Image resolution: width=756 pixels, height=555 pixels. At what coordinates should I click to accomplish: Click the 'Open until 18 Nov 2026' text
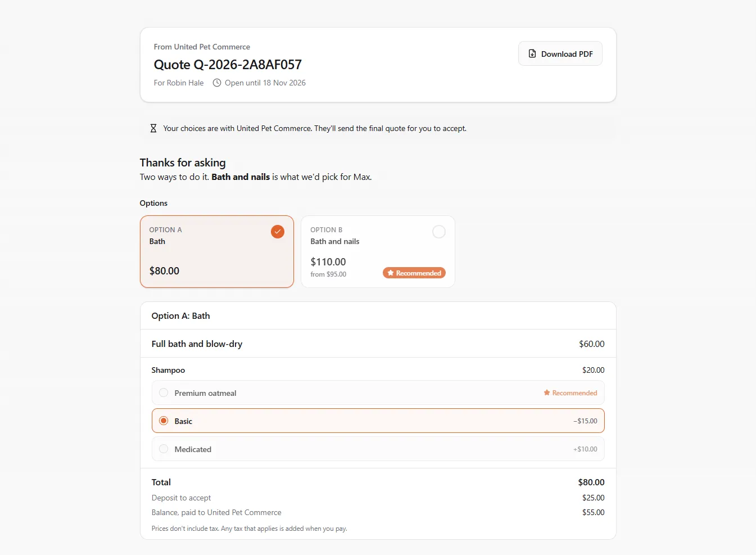(265, 83)
